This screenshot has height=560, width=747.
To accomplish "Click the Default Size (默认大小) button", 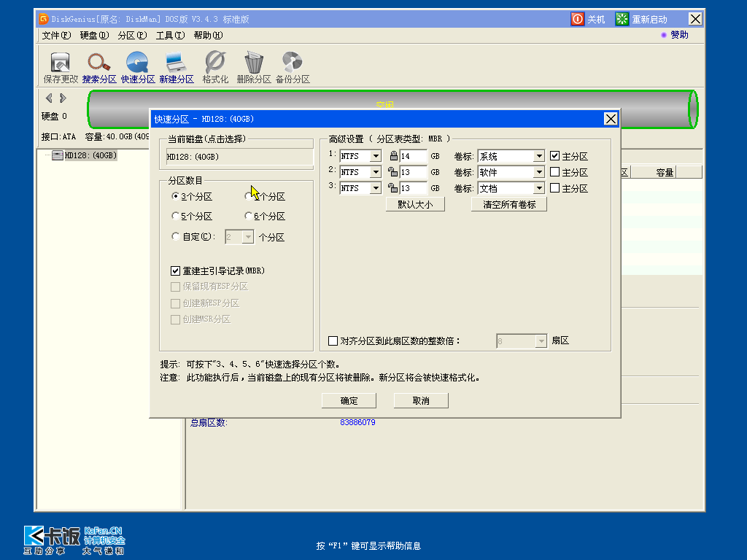I will (x=415, y=204).
